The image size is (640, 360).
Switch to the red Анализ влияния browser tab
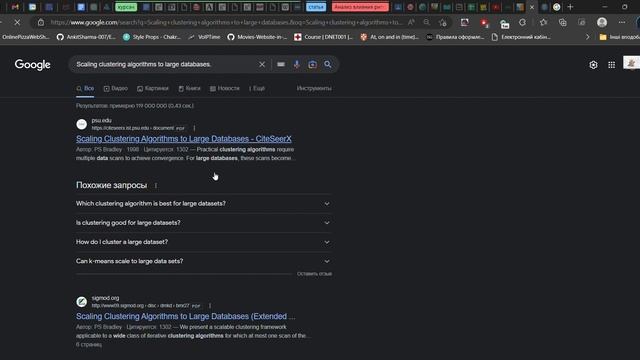pyautogui.click(x=360, y=7)
